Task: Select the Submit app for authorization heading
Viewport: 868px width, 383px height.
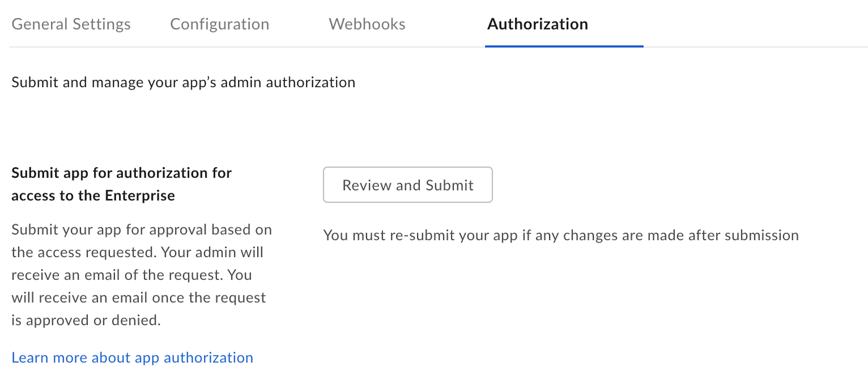Action: pos(121,173)
